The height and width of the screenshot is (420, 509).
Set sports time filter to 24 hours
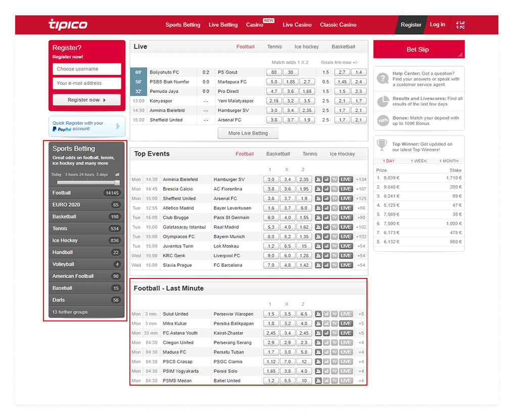coord(86,175)
